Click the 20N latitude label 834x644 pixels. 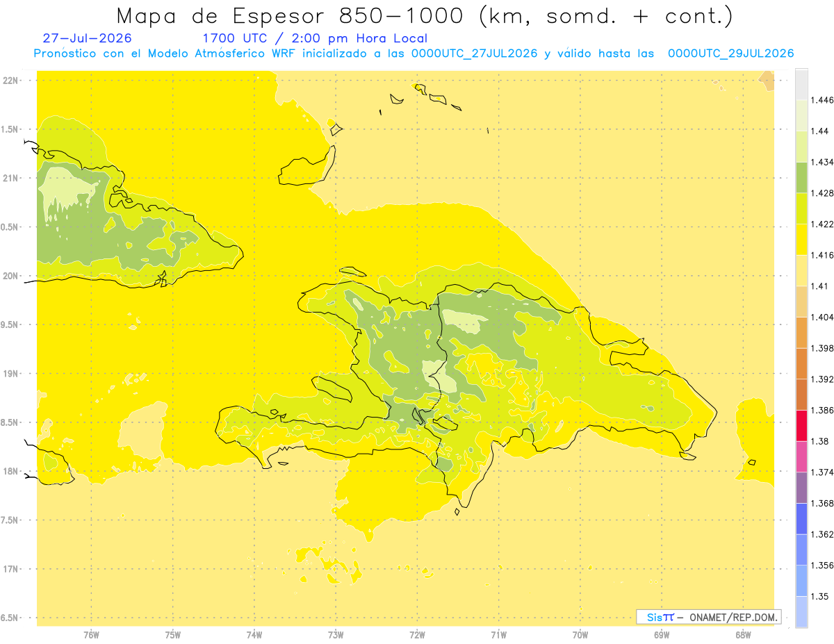coord(12,276)
